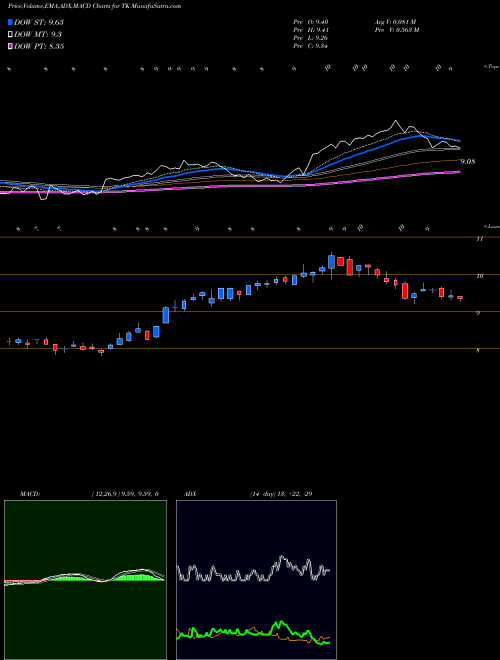This screenshot has height=660, width=500.
Task: Open the ADX indicator chart thumbnail
Action: click(256, 580)
